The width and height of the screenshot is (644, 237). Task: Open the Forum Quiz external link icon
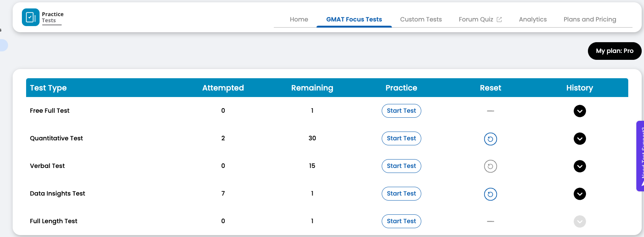pos(499,20)
